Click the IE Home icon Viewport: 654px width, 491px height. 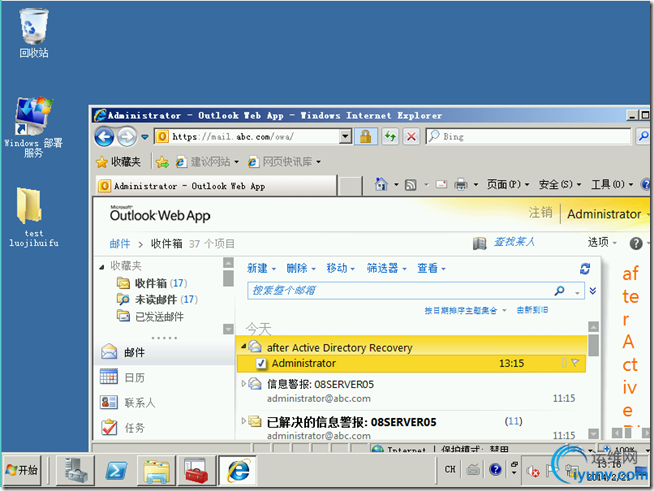381,184
